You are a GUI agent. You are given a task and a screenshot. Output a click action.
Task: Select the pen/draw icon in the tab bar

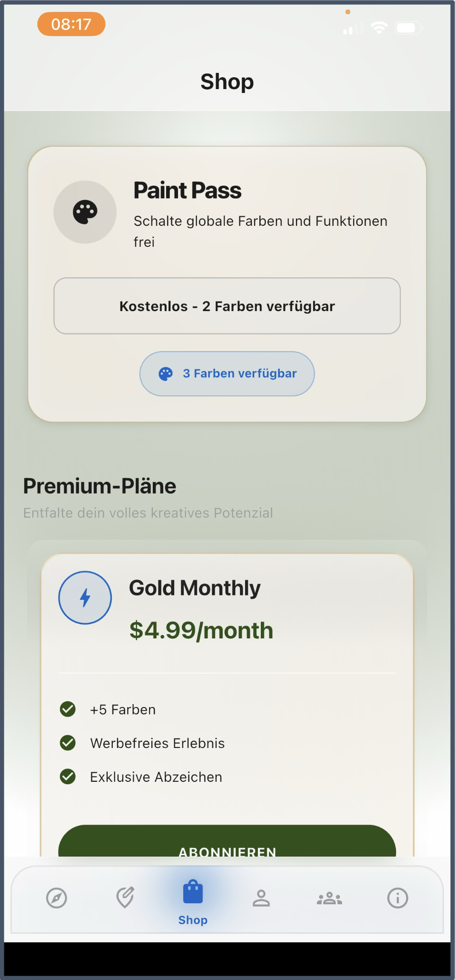(125, 898)
